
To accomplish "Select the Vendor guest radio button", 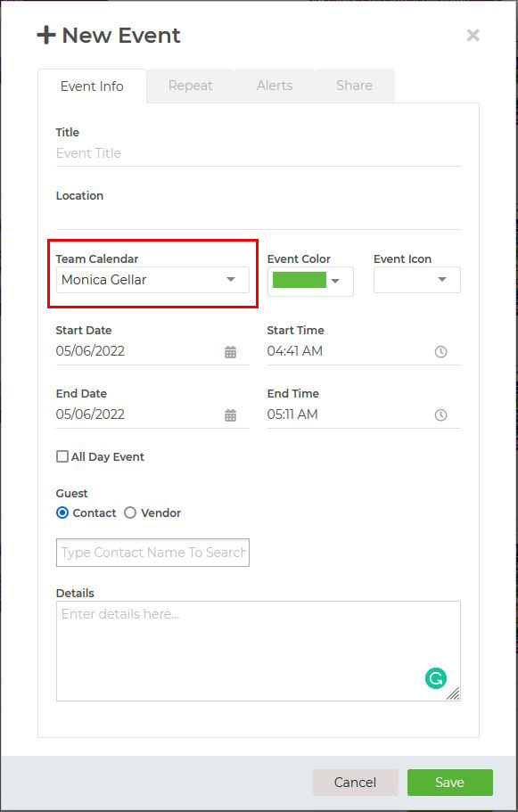I will tap(130, 513).
